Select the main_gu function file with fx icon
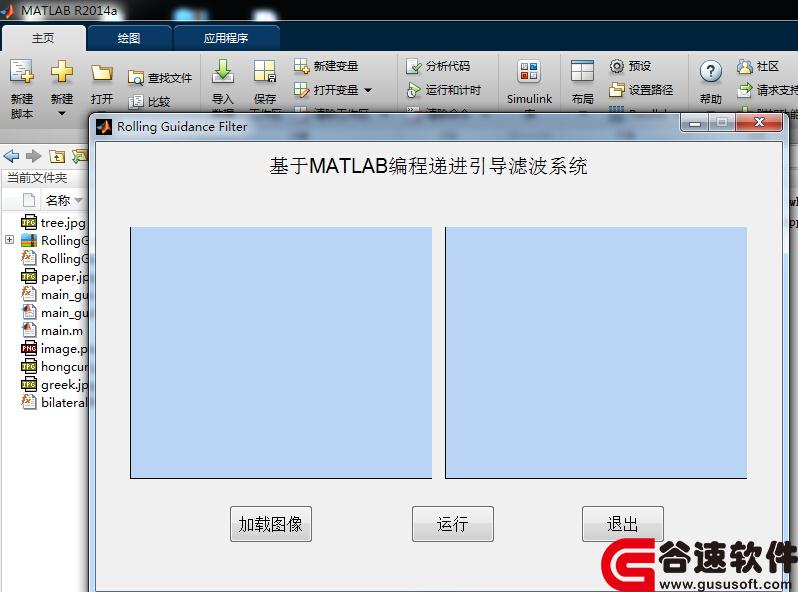 pos(54,295)
